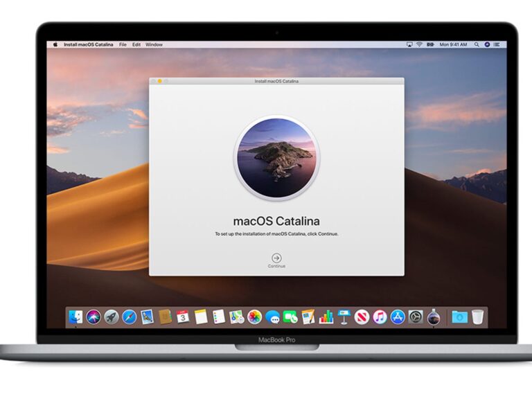Open Notes from the dock
Viewport: 532px width, 399px height.
(201, 317)
